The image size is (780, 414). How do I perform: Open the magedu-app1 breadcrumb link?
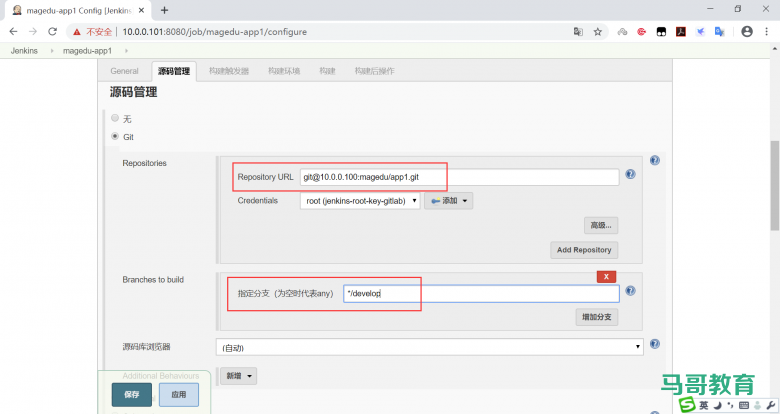coord(87,51)
